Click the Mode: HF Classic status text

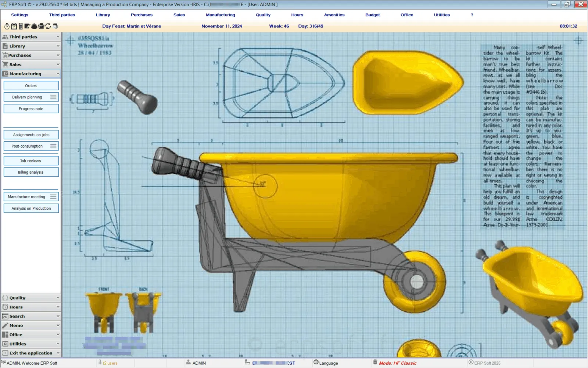click(398, 363)
